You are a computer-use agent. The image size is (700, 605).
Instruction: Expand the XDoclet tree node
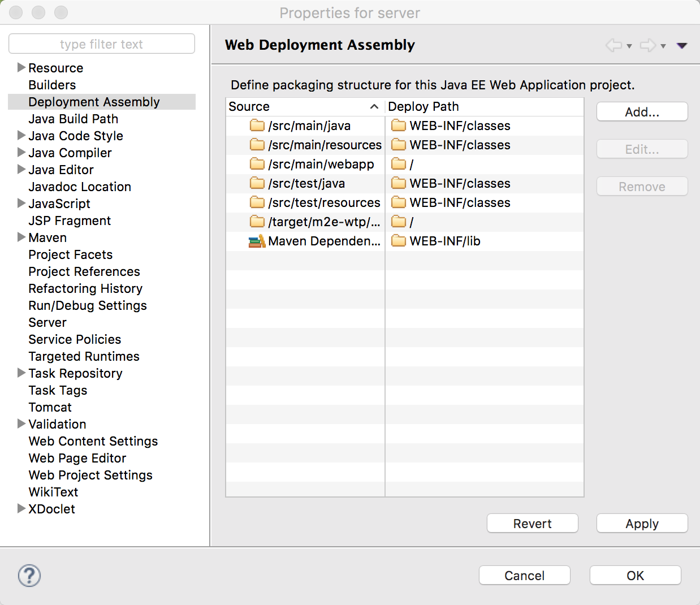point(21,508)
